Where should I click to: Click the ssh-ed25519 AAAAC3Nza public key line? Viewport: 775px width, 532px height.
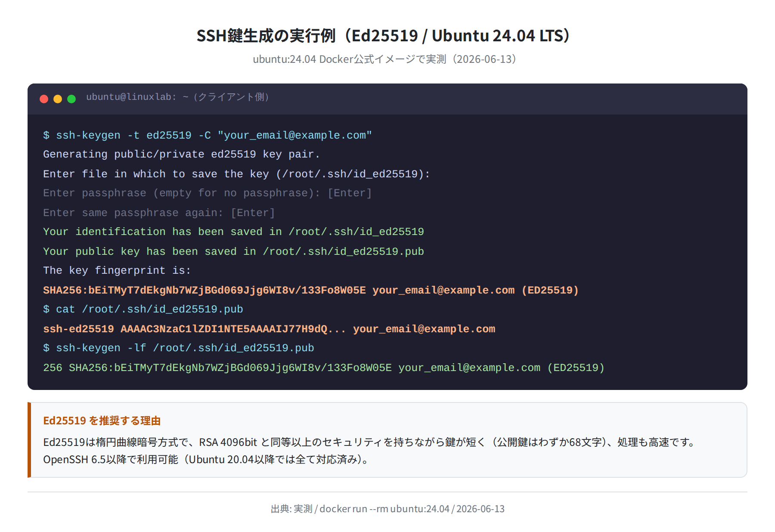269,329
